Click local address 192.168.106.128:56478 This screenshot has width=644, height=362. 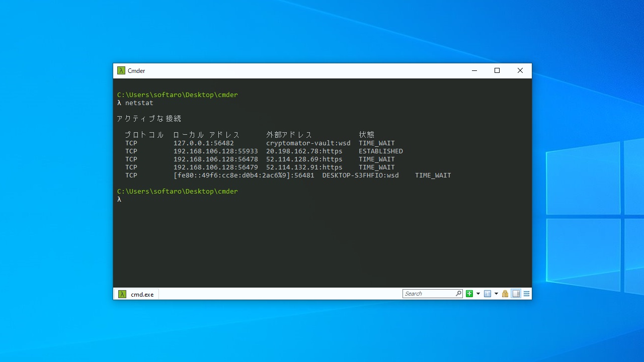pyautogui.click(x=216, y=159)
